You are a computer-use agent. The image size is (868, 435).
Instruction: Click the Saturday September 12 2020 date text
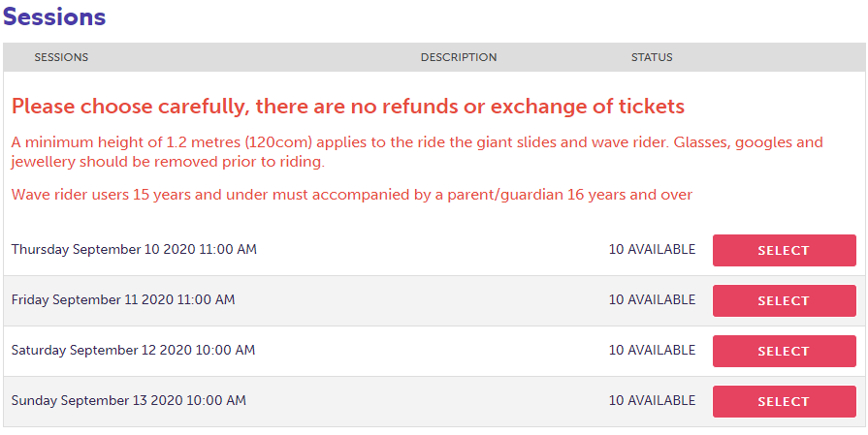click(133, 351)
